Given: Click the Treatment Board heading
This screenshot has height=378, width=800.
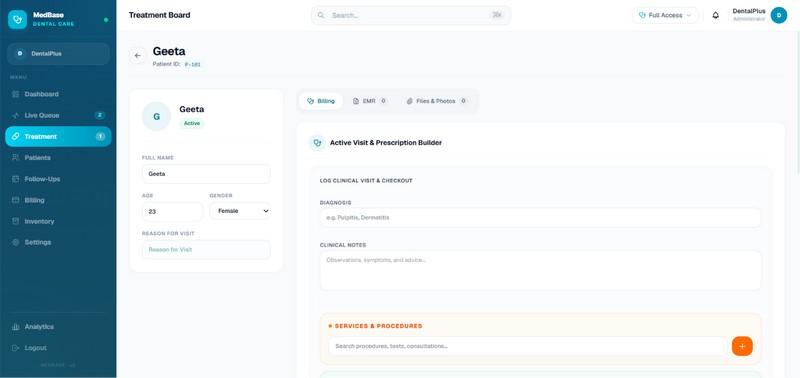Looking at the screenshot, I should pos(160,15).
